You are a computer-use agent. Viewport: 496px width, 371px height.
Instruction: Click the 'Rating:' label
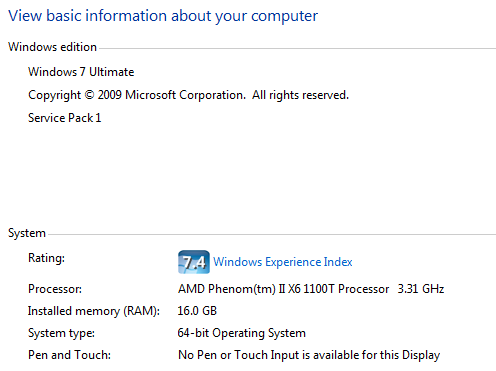[46, 258]
